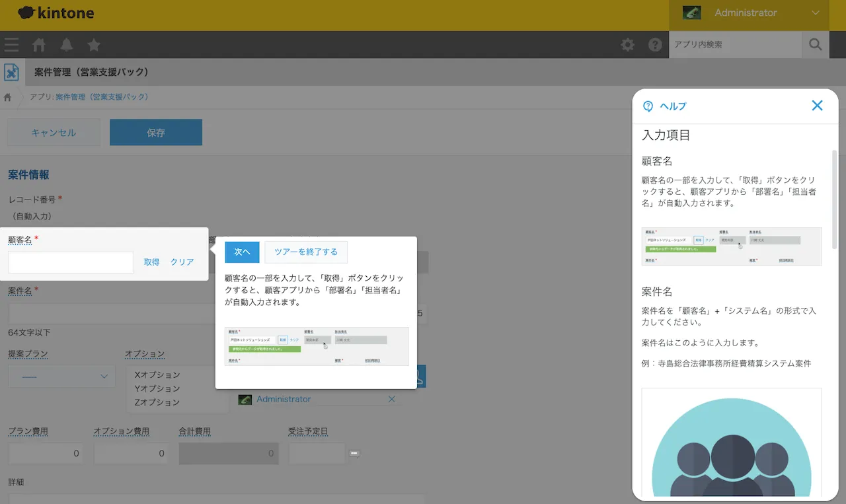Viewport: 846px width, 504px height.
Task: Click the Administrator user avatar in form
Action: [245, 399]
